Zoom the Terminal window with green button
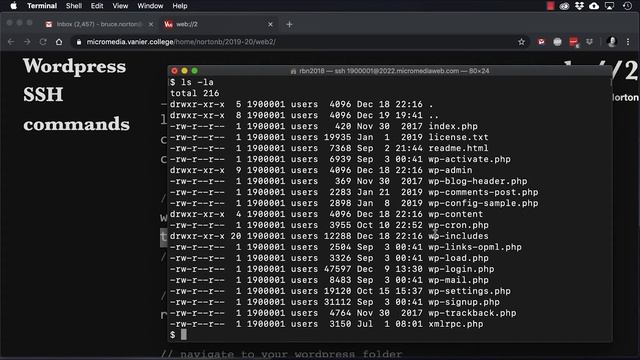Image resolution: width=640 pixels, height=360 pixels. pyautogui.click(x=195, y=71)
